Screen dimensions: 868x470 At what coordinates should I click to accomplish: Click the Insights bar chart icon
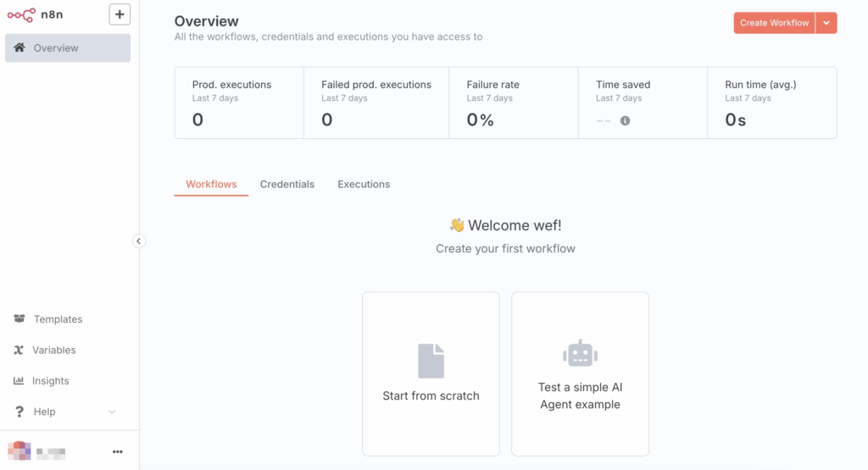point(19,380)
